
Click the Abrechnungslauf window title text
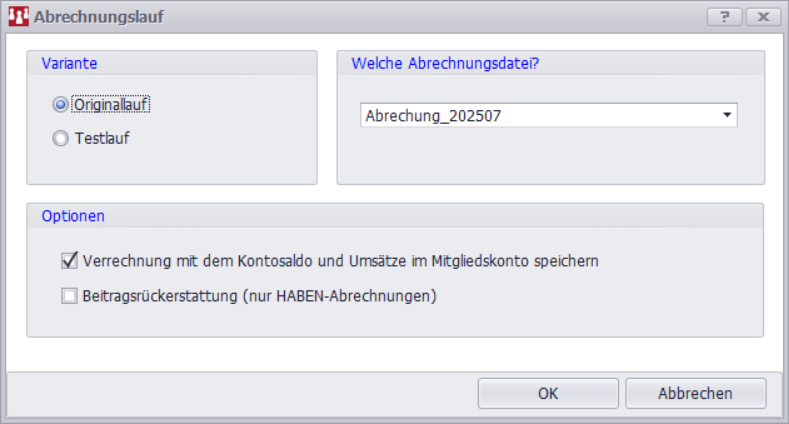(99, 17)
